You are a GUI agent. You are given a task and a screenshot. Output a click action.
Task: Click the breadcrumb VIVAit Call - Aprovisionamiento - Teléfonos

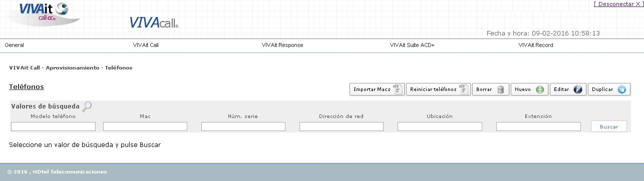pos(71,67)
